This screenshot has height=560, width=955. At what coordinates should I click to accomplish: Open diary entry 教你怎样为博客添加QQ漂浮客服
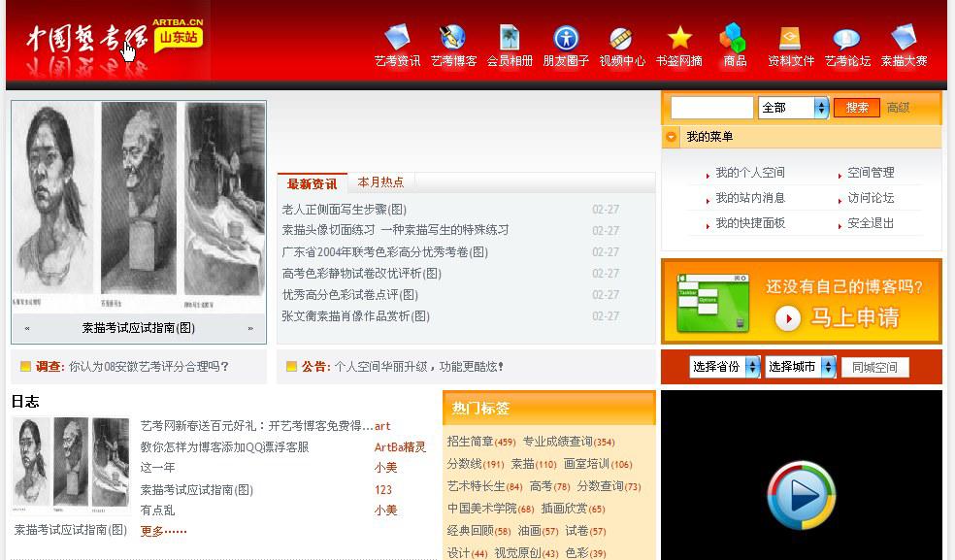[224, 447]
